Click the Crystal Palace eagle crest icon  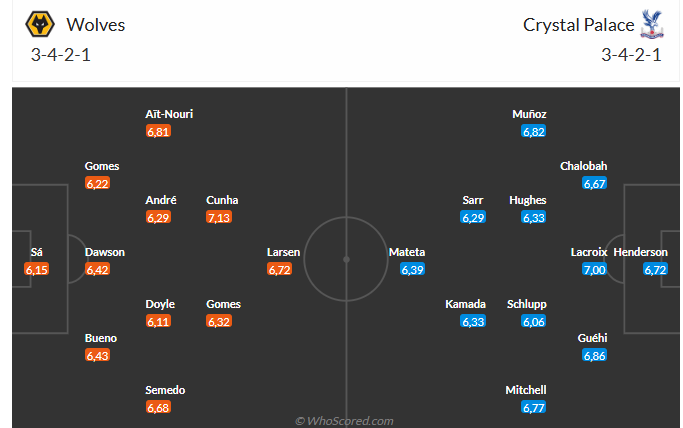click(x=652, y=24)
